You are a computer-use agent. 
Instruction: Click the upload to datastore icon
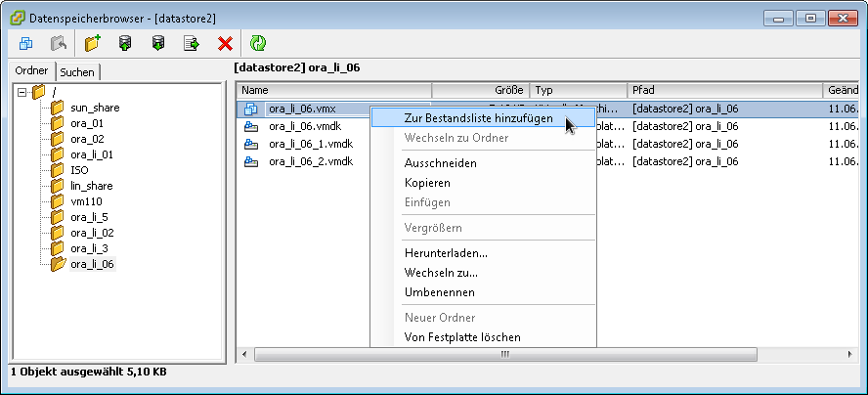click(x=126, y=43)
